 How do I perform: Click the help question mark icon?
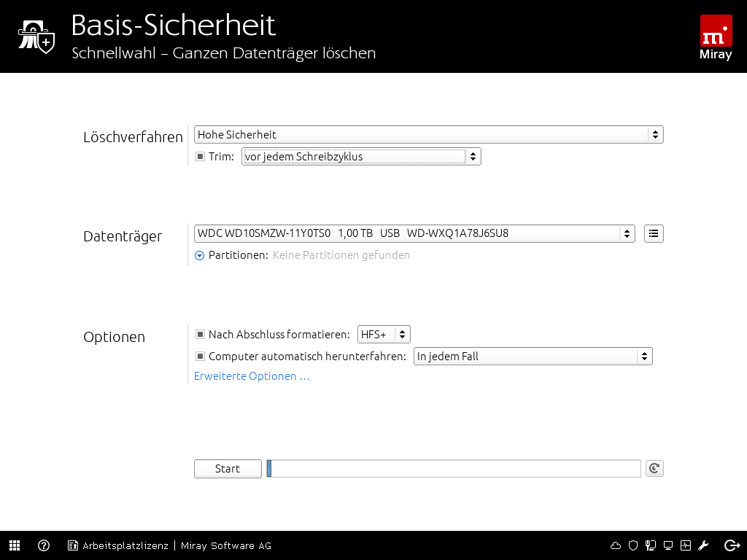44,545
